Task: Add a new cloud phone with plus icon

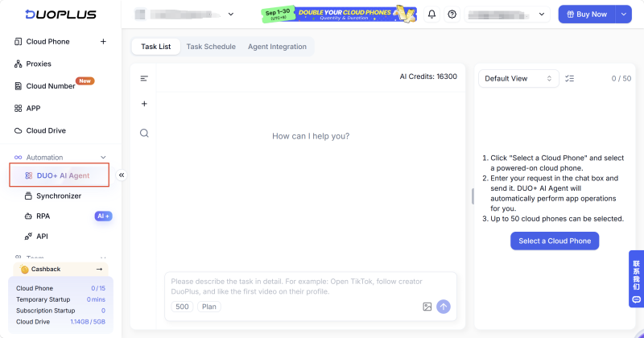Action: coord(103,42)
